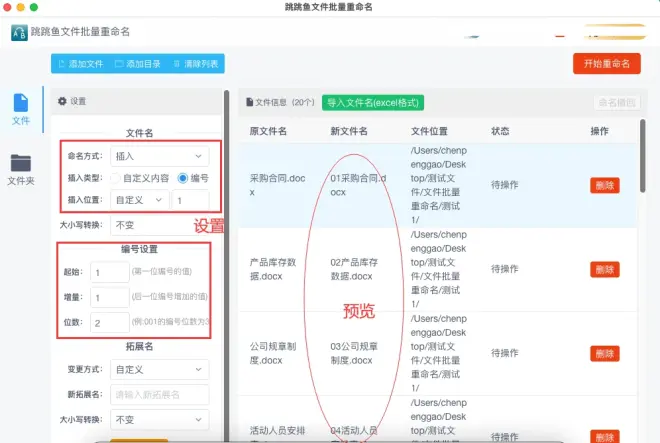Select the 公司规章制度.docx original name cell
660x443 pixels.
(273, 354)
